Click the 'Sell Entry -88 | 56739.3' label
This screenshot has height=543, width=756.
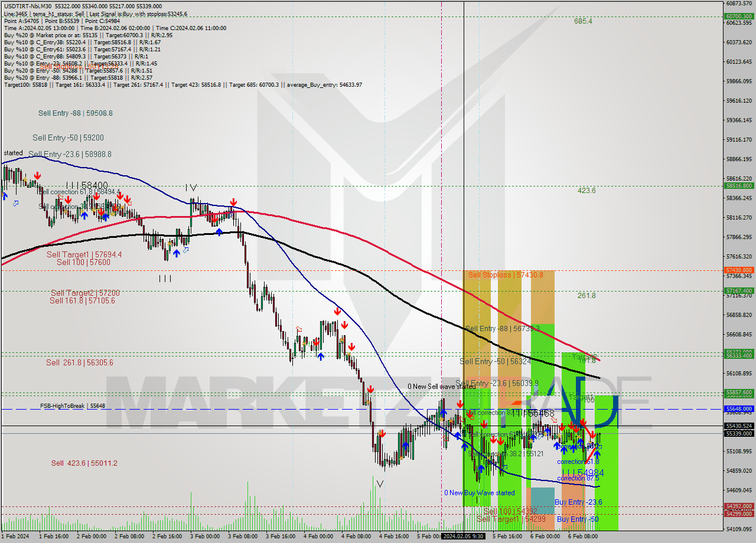coord(502,328)
